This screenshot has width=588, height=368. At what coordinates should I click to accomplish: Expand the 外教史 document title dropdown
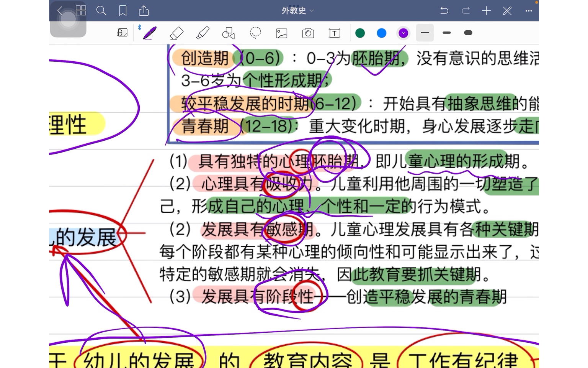tap(297, 11)
